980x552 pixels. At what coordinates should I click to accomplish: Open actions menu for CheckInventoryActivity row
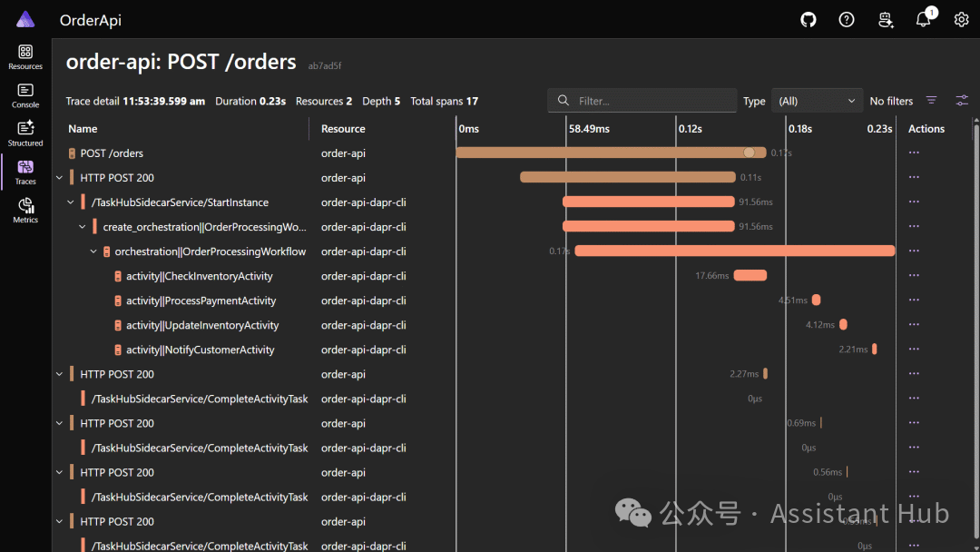pyautogui.click(x=914, y=276)
